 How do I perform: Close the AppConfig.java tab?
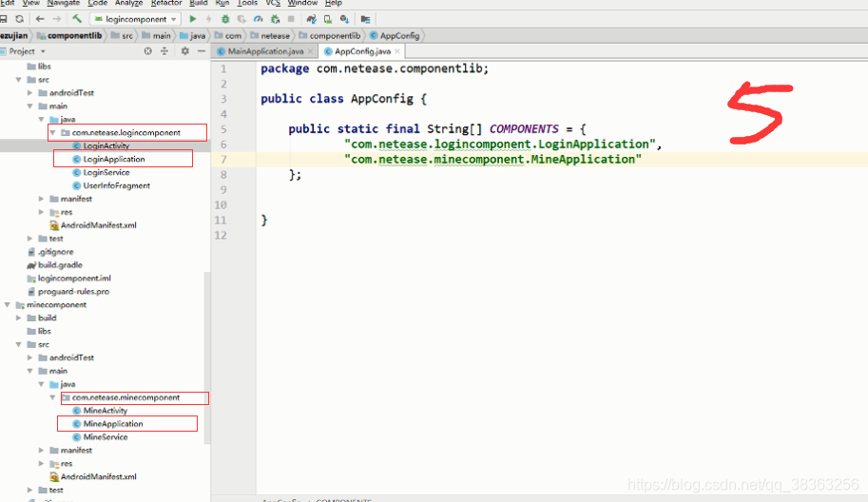click(x=396, y=51)
